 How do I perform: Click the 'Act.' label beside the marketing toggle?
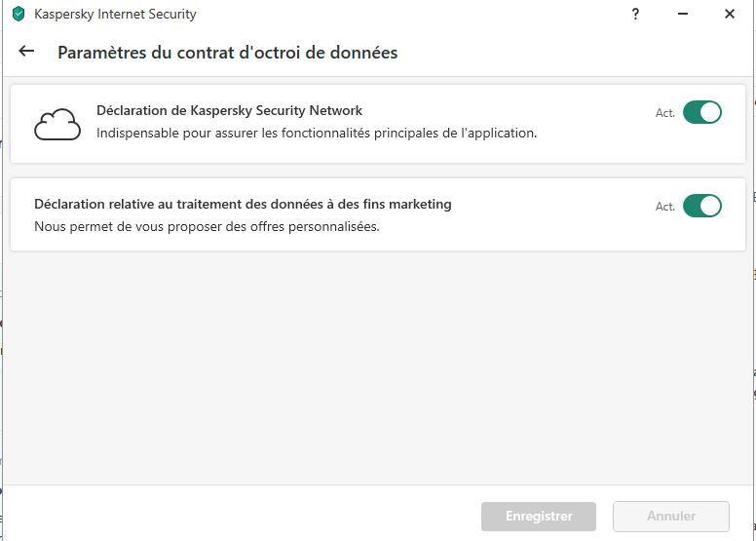[665, 207]
